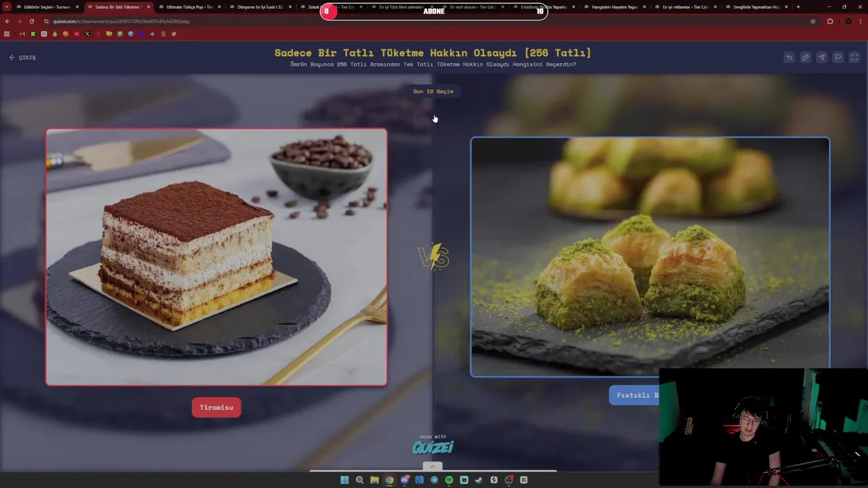Switch to the En iyi reklamlar tab
Screen dimensions: 868x488
click(x=685, y=7)
